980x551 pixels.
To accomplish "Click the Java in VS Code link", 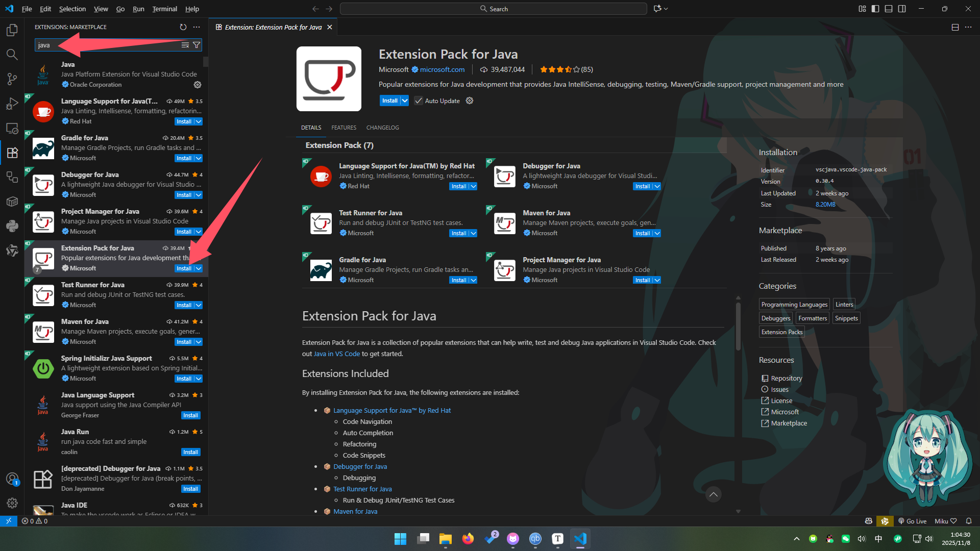I will point(336,354).
